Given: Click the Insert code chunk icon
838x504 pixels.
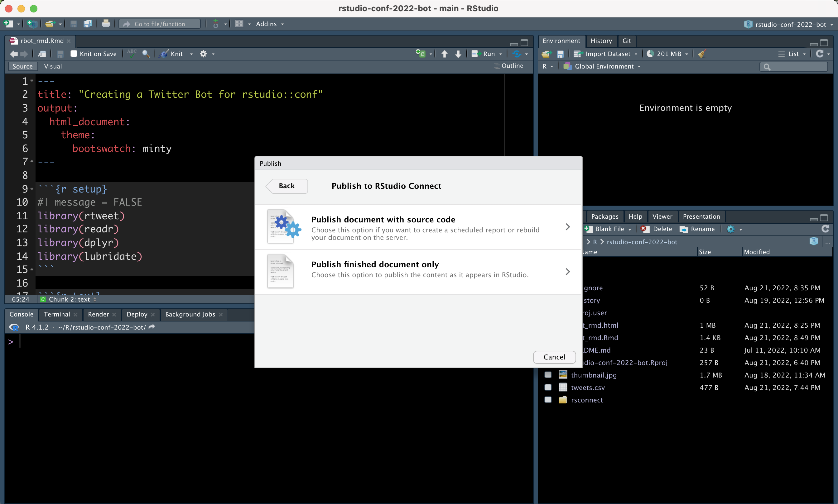Looking at the screenshot, I should point(420,54).
